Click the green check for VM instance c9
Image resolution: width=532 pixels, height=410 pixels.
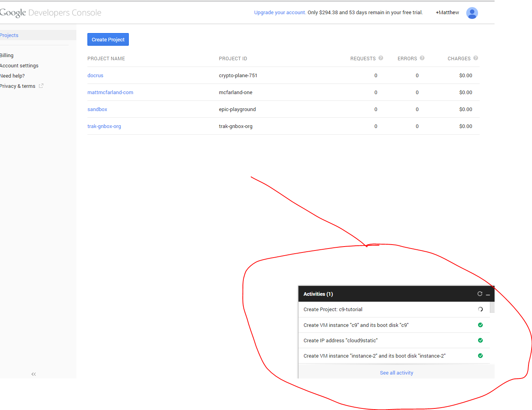pyautogui.click(x=480, y=325)
